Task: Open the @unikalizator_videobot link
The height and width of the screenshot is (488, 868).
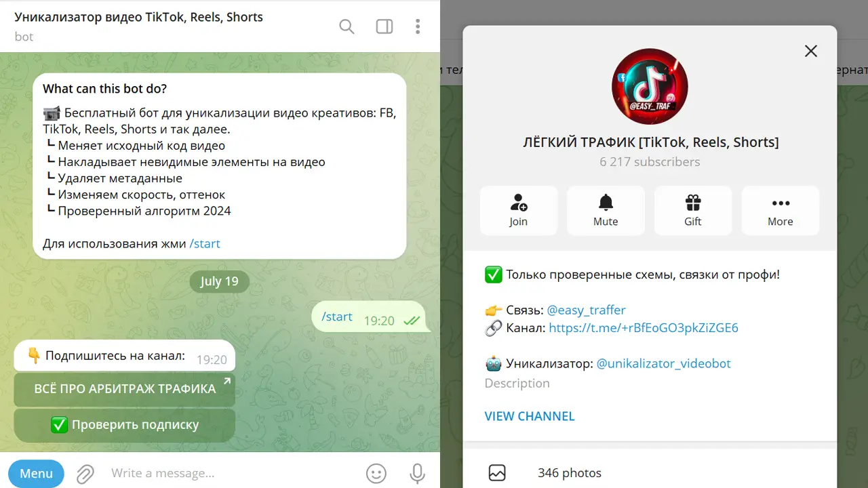Action: (x=663, y=363)
